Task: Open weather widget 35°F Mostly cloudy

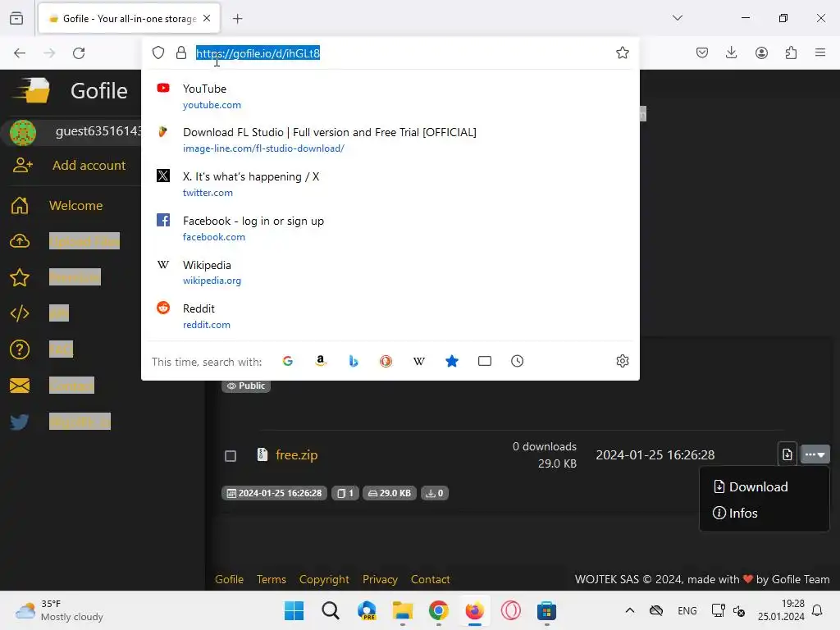Action: point(59,610)
